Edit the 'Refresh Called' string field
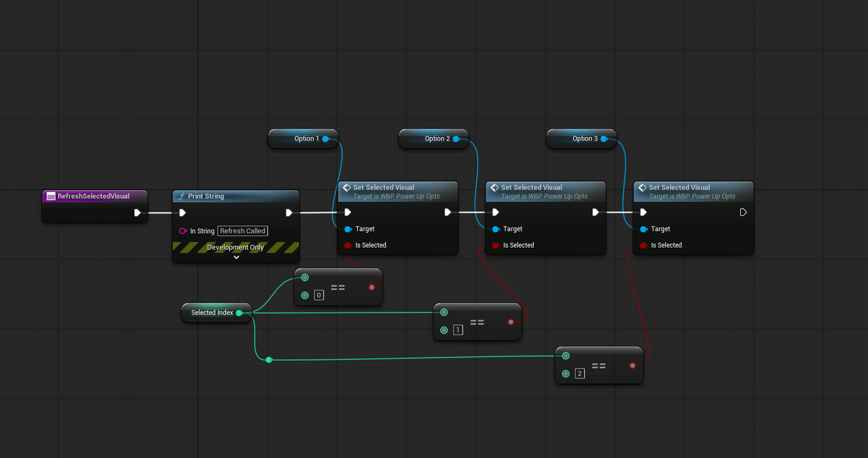Screen dimensions: 868x458 point(242,231)
